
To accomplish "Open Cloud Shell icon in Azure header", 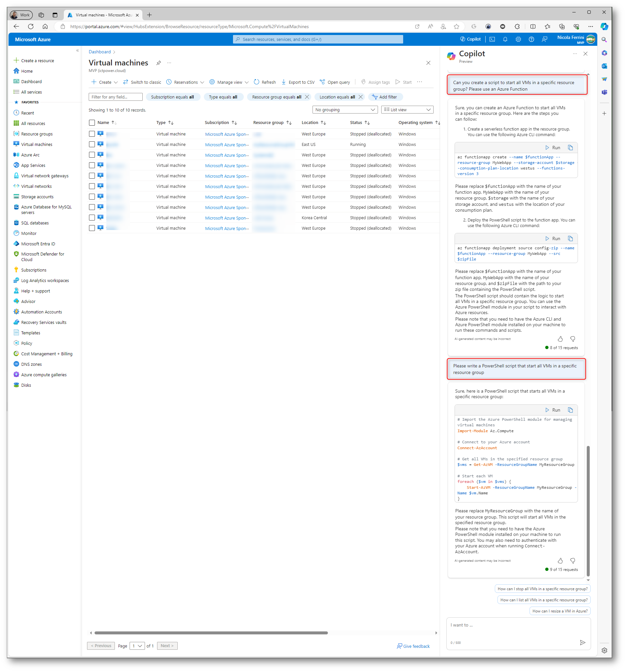I will (492, 39).
